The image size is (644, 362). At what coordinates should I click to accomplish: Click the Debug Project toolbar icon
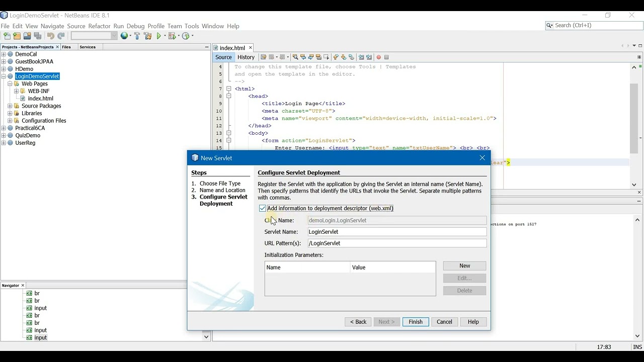(172, 36)
